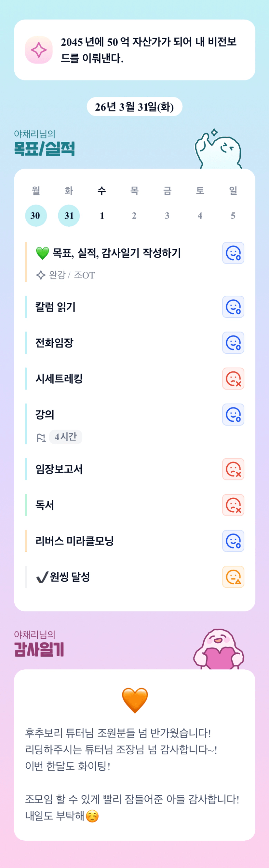Click the orange neutral face icon for 원씽 달성
Screen dimensions: 269x868
tap(233, 577)
